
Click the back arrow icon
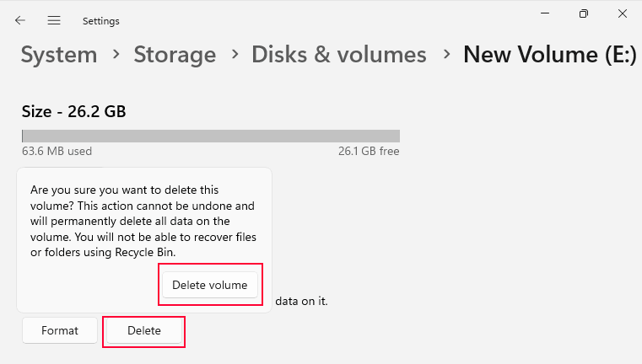(20, 20)
